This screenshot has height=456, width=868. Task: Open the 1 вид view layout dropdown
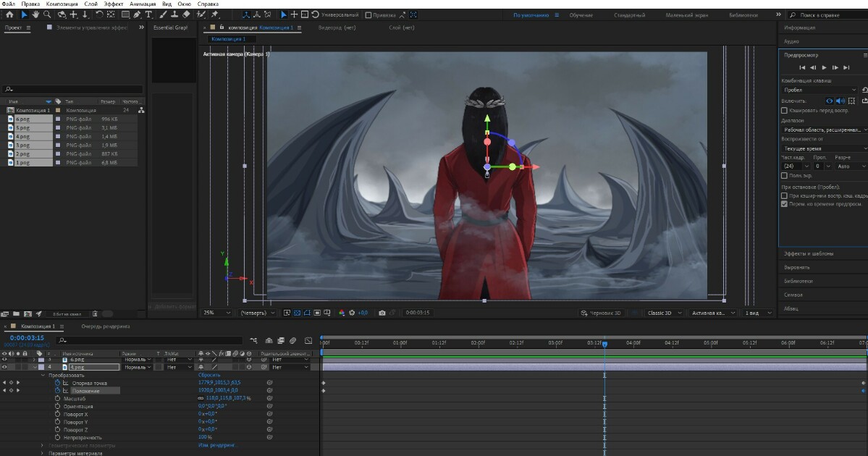757,313
